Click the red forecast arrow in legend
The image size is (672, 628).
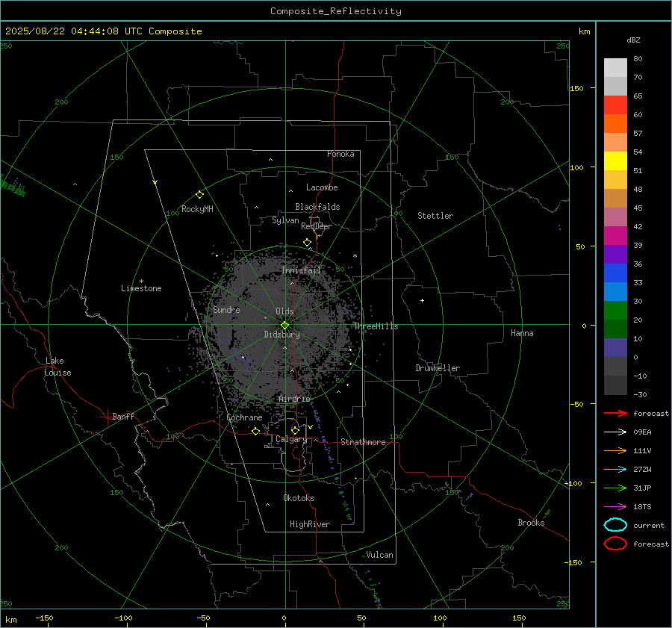615,413
